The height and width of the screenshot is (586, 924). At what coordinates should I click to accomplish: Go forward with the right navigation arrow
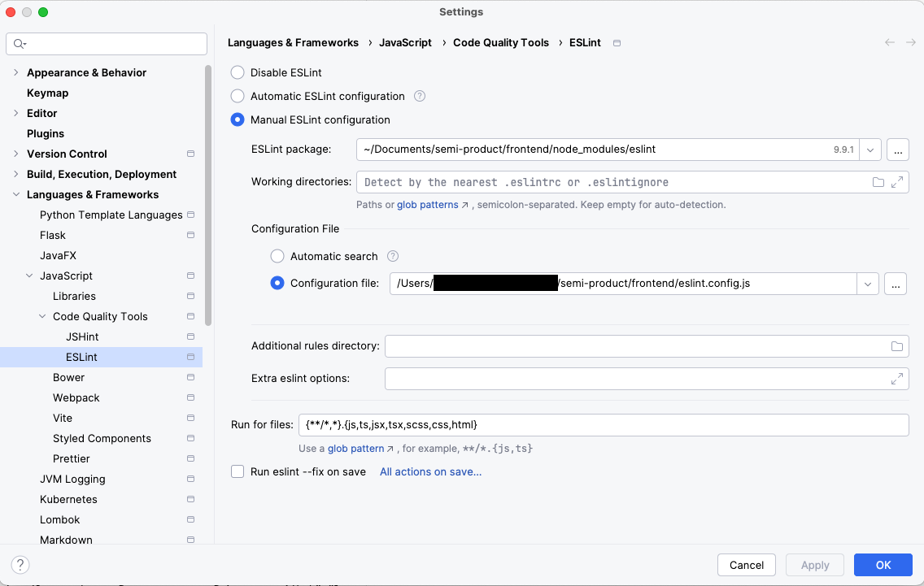pos(910,42)
